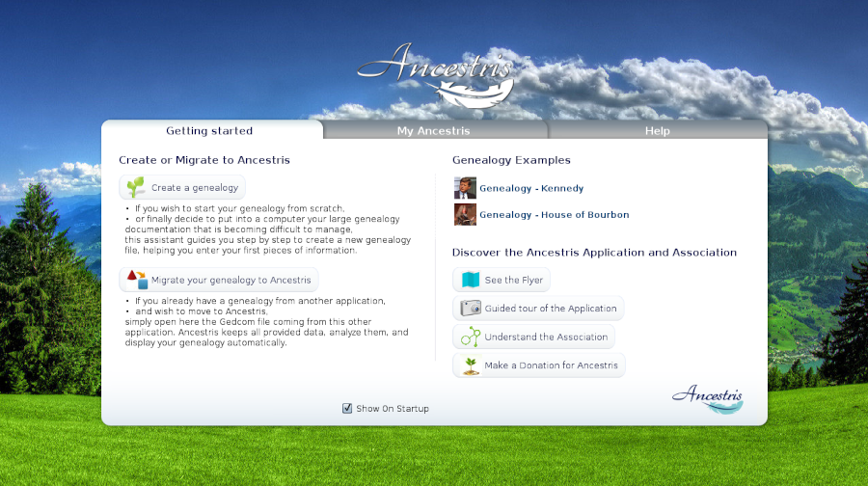Click the seedling on coins donation icon
This screenshot has width=868, height=486.
471,365
